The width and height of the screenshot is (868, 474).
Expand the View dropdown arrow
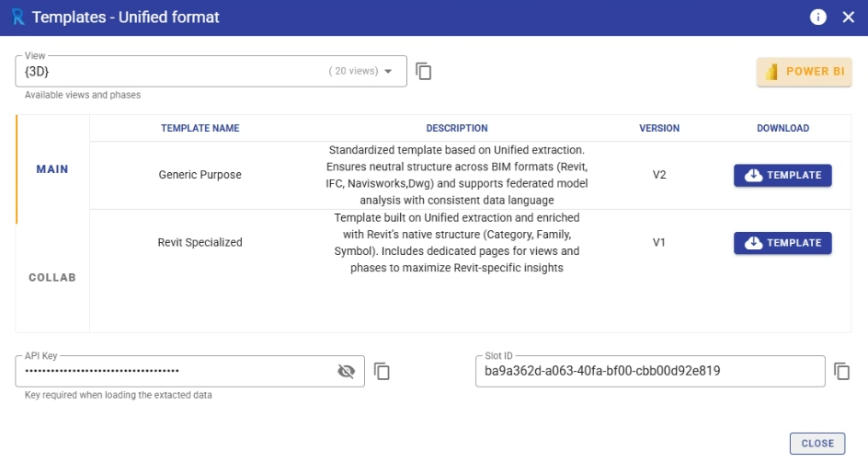click(388, 71)
